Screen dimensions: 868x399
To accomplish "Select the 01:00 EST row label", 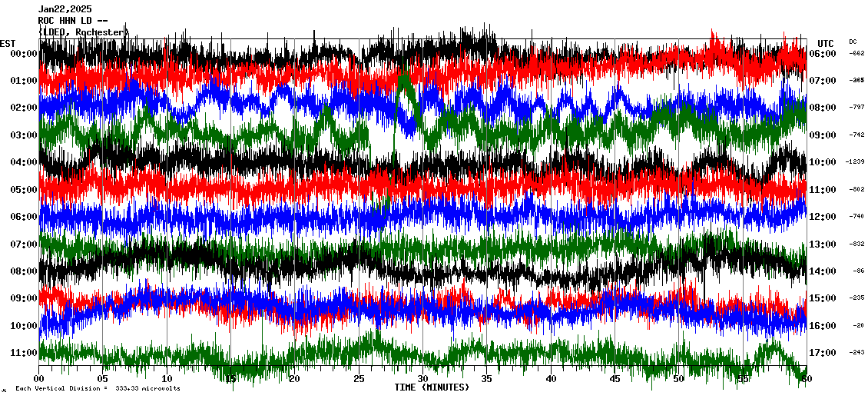I will (x=23, y=81).
